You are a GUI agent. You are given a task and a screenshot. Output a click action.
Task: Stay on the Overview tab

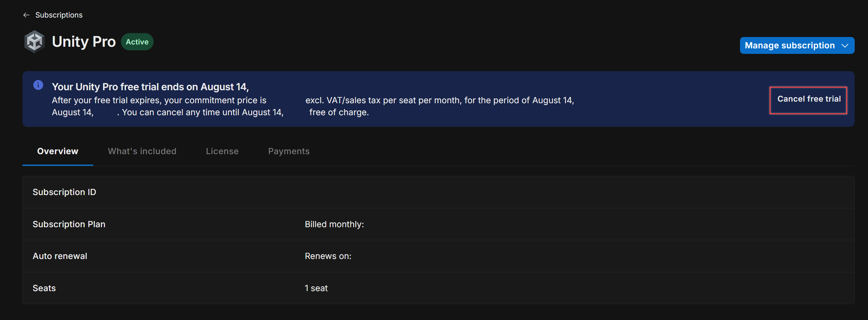tap(57, 151)
